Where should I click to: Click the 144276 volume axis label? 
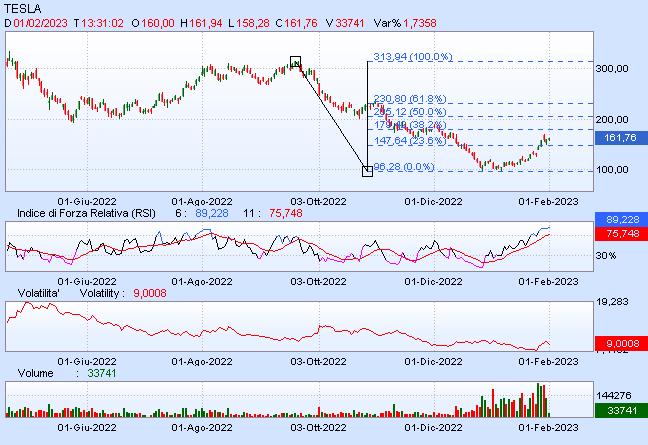[614, 396]
